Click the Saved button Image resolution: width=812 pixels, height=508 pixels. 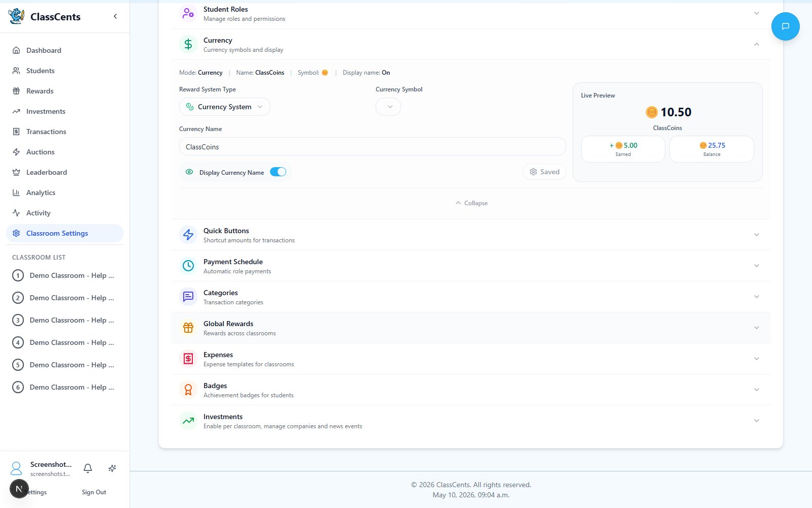545,172
